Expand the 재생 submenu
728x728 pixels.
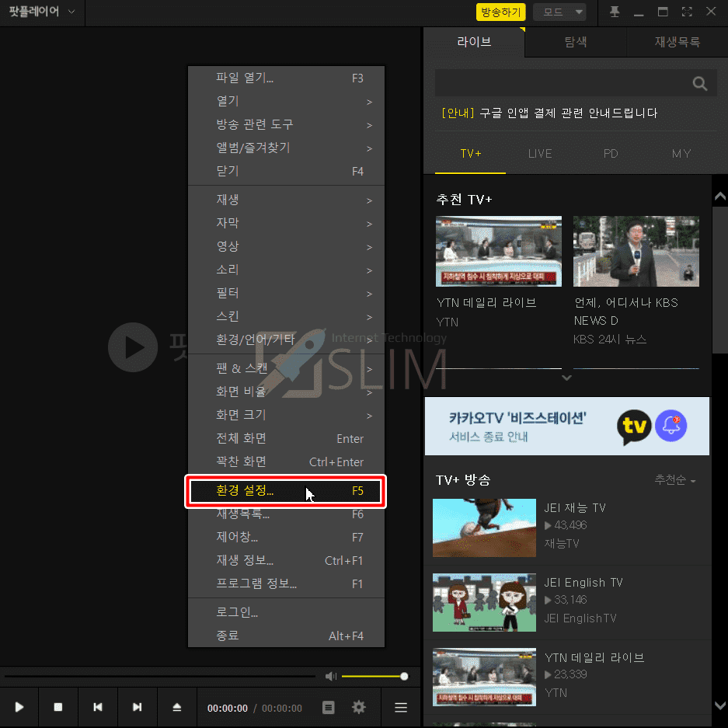(287, 200)
